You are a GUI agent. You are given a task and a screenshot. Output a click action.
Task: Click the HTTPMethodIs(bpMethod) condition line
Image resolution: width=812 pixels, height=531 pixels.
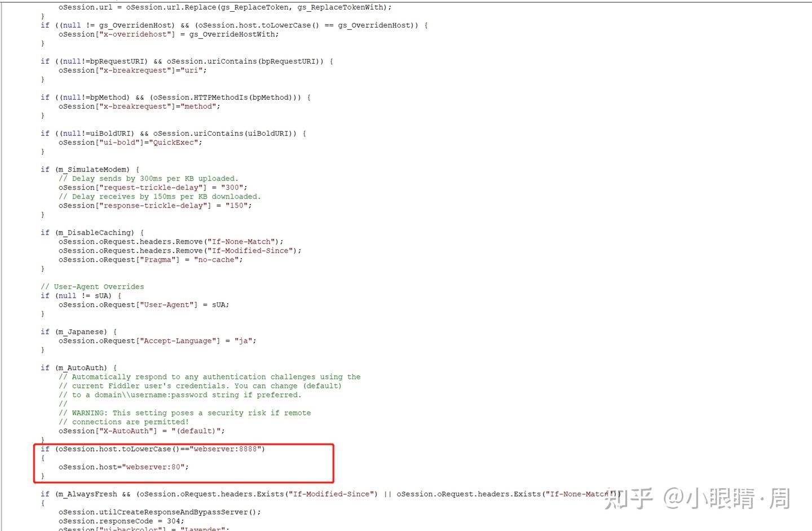click(x=175, y=98)
